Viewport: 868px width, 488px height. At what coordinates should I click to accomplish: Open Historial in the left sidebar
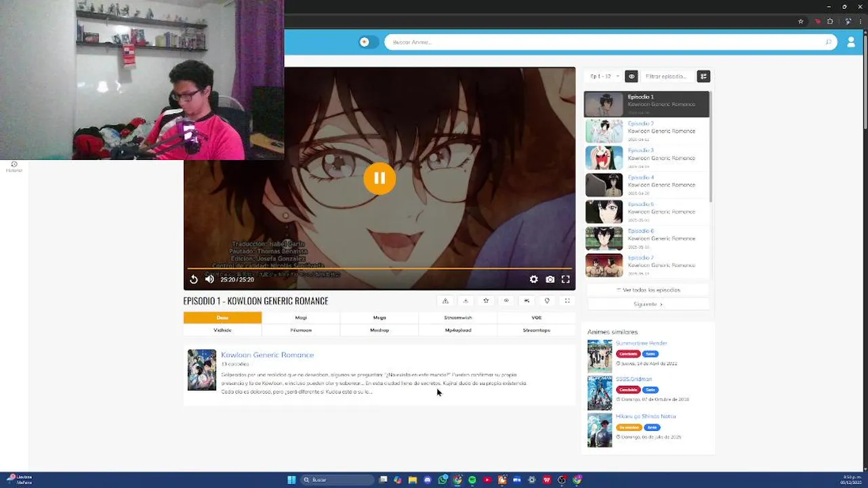tap(14, 167)
